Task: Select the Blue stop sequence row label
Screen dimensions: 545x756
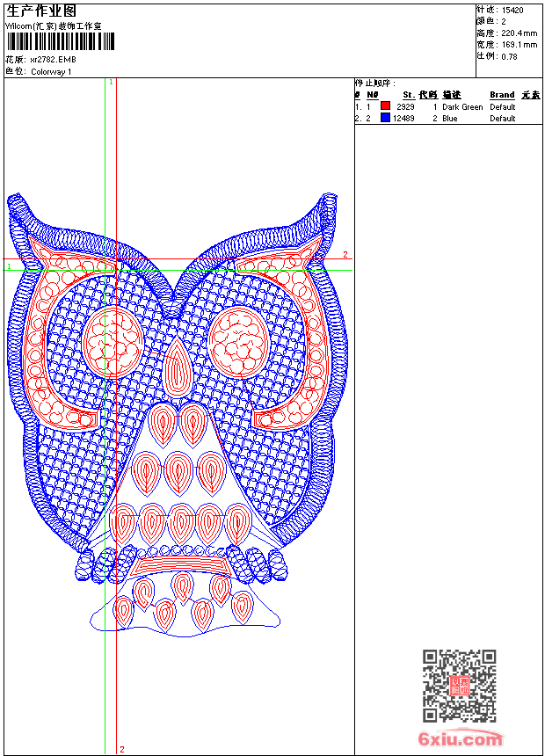Action: pyautogui.click(x=450, y=118)
